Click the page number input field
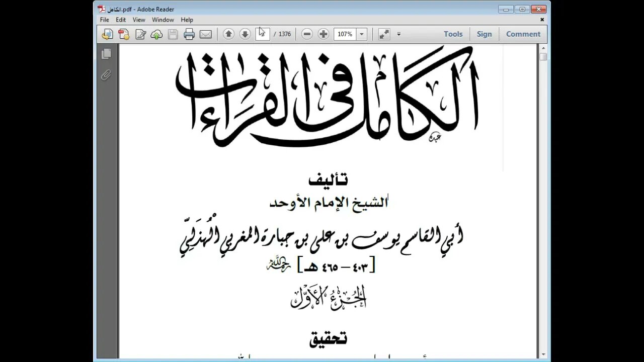 click(x=263, y=34)
